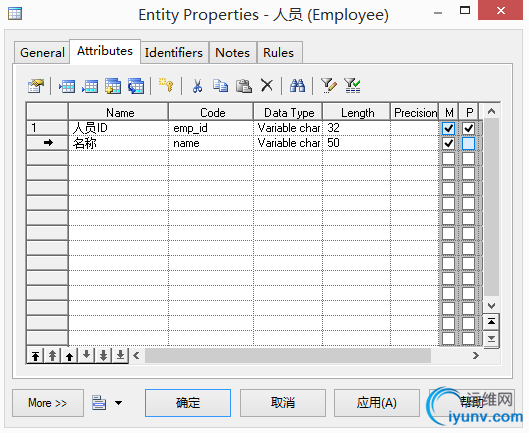Screen dimensions: 529x433
Task: Click Add a Row icon
Action: pos(90,86)
